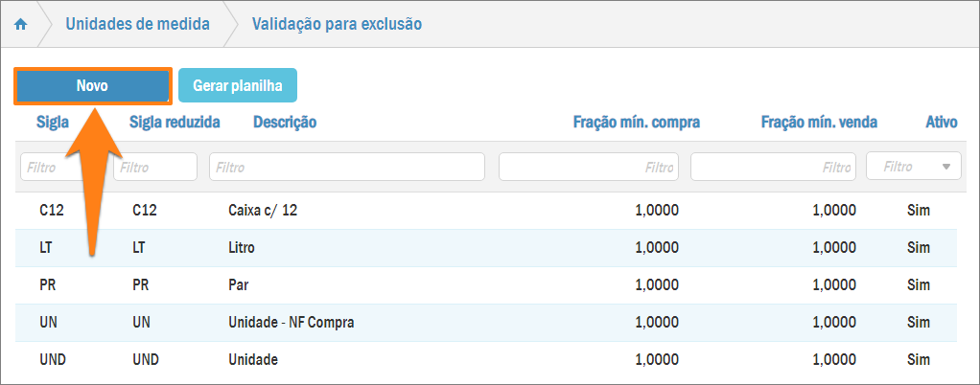Open the Unidade - NF Compra row
The width and height of the screenshot is (980, 385).
click(x=291, y=323)
